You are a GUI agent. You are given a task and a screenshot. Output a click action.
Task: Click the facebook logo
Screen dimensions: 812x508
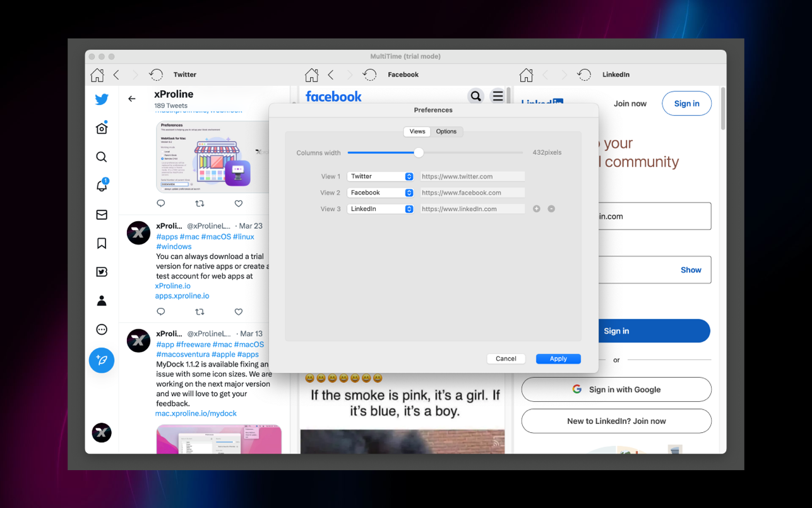pos(333,97)
